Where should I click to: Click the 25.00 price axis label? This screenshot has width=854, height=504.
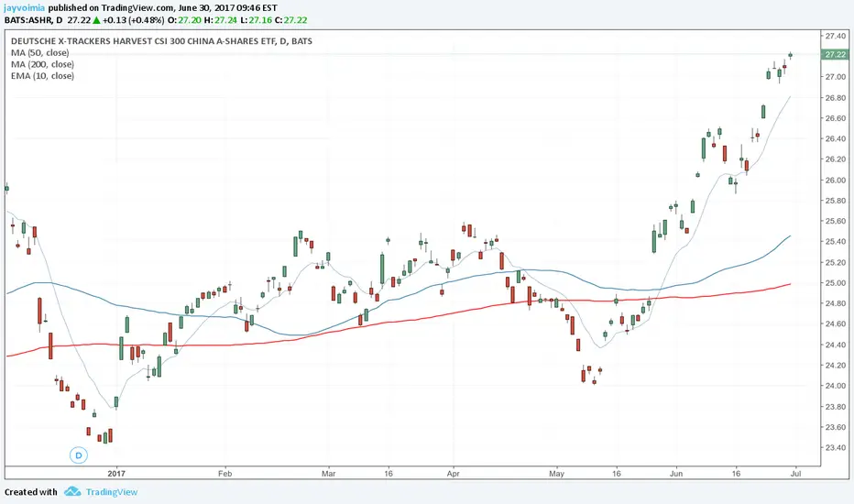835,283
